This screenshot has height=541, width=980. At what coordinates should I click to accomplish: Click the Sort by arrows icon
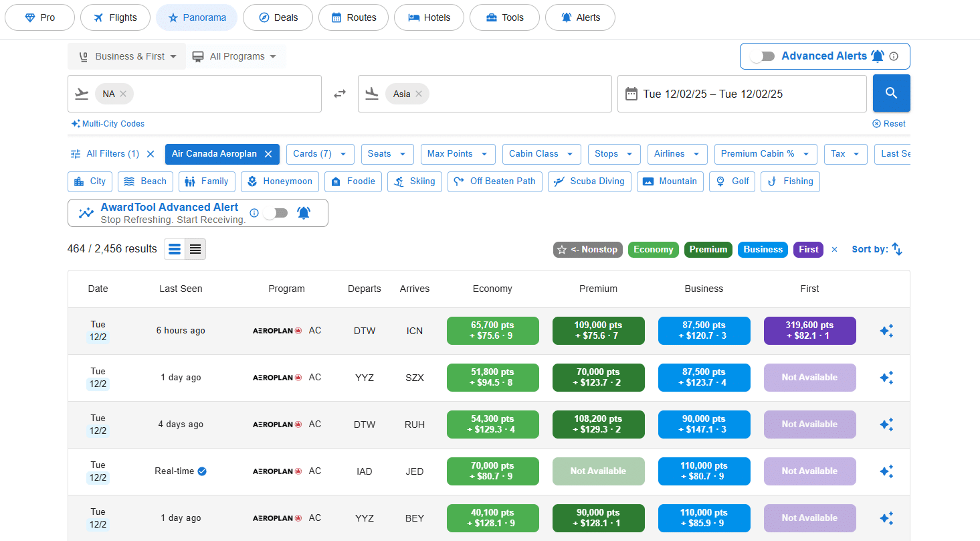(x=897, y=249)
